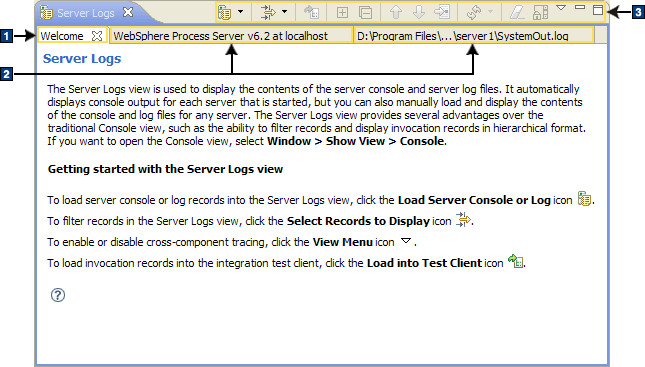Open the dropdown arrow beside Refresh icon
The width and height of the screenshot is (645, 367).
490,12
